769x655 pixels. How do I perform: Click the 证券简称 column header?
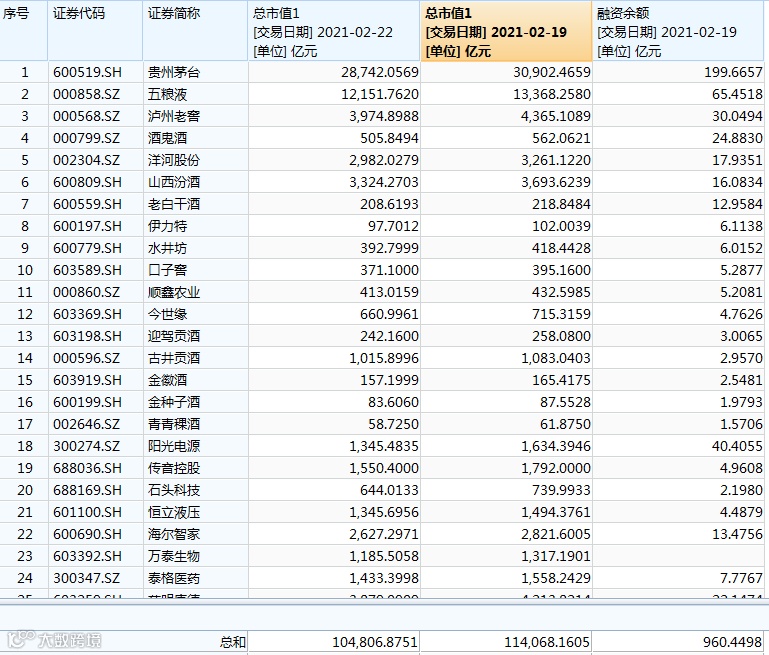click(195, 31)
